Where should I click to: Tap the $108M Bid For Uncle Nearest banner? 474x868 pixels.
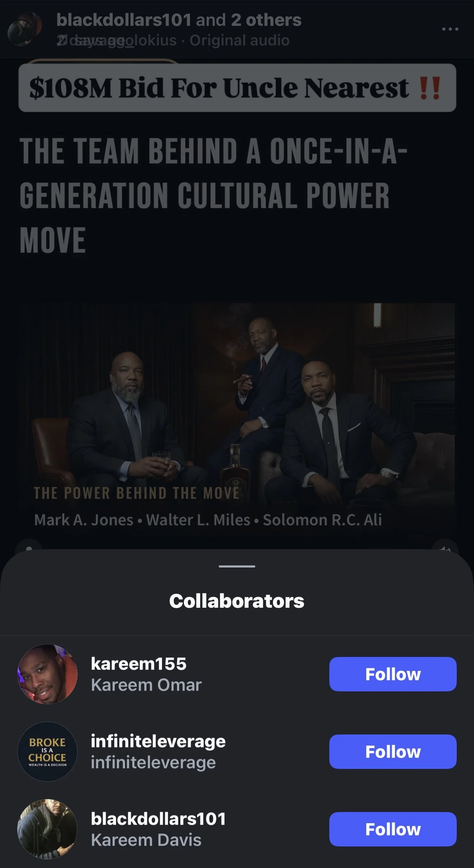[x=237, y=88]
